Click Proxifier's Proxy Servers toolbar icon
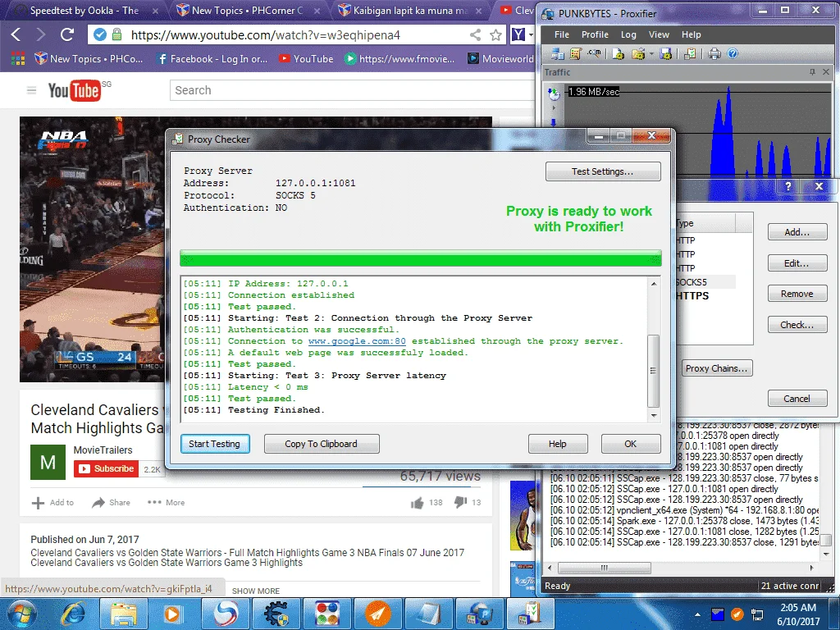This screenshot has width=840, height=630. [x=558, y=53]
